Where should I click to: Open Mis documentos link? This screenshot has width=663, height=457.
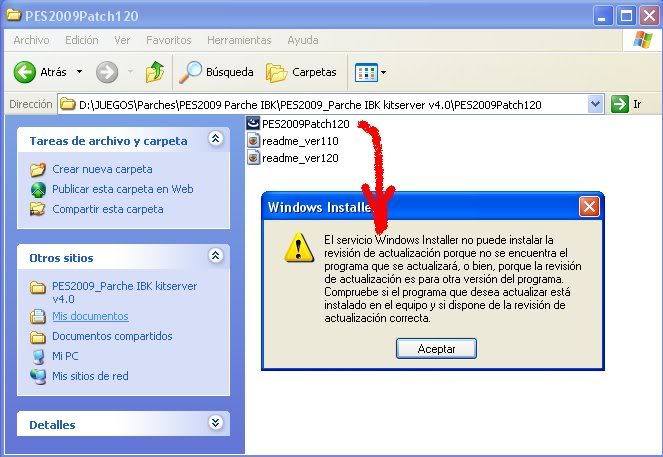[x=90, y=316]
